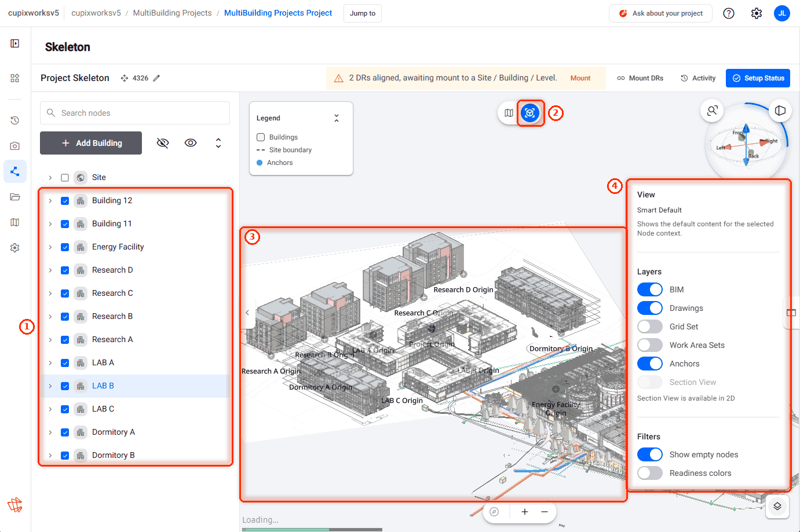
Task: Open the layers stack button at bottom right
Action: pos(777,506)
